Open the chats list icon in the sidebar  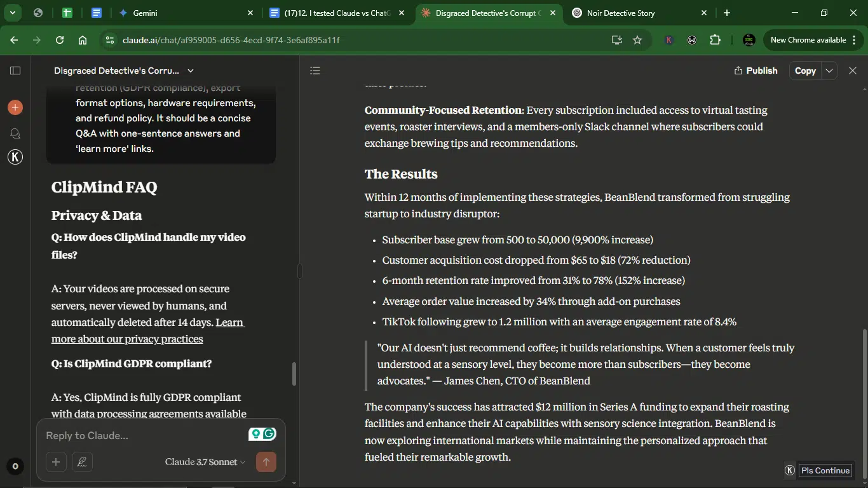coord(15,133)
